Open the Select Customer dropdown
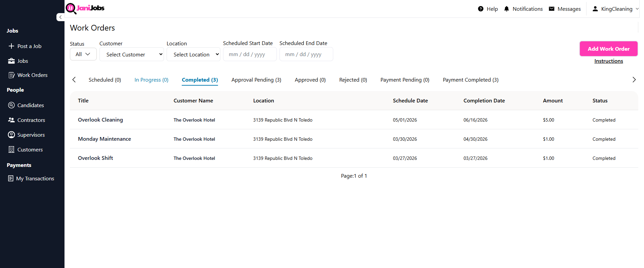This screenshot has width=644, height=268. coord(132,54)
